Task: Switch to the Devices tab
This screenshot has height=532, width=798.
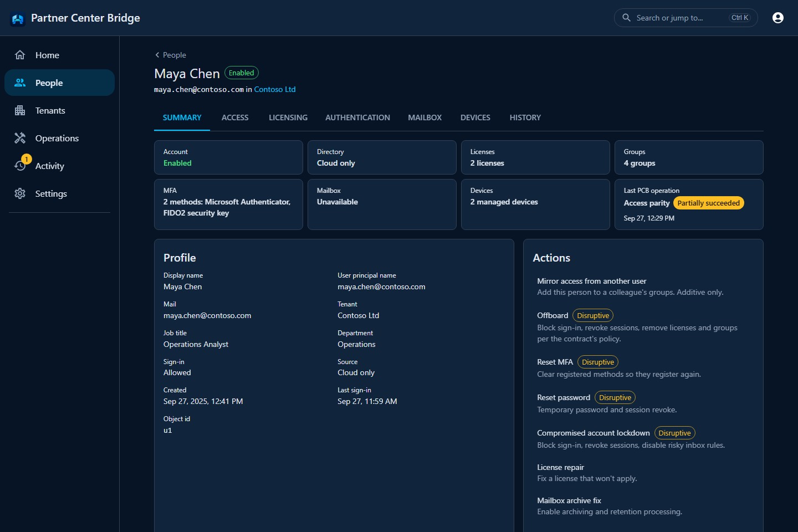Action: tap(475, 117)
